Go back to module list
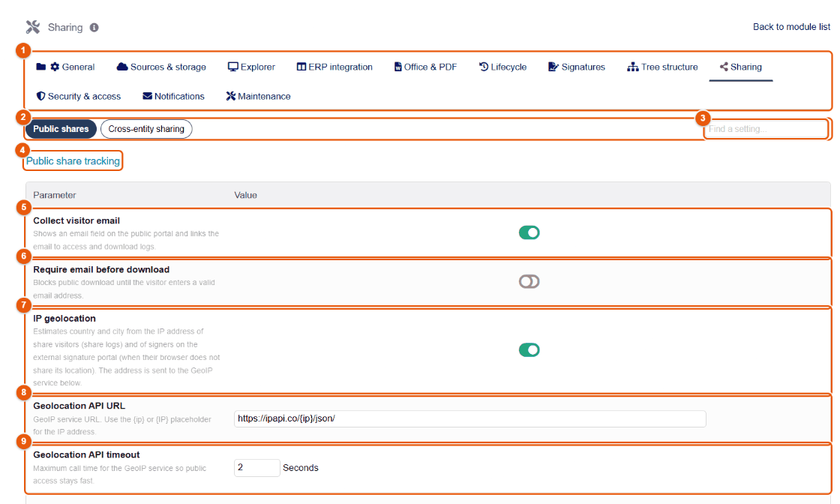This screenshot has height=504, width=840. (x=791, y=27)
